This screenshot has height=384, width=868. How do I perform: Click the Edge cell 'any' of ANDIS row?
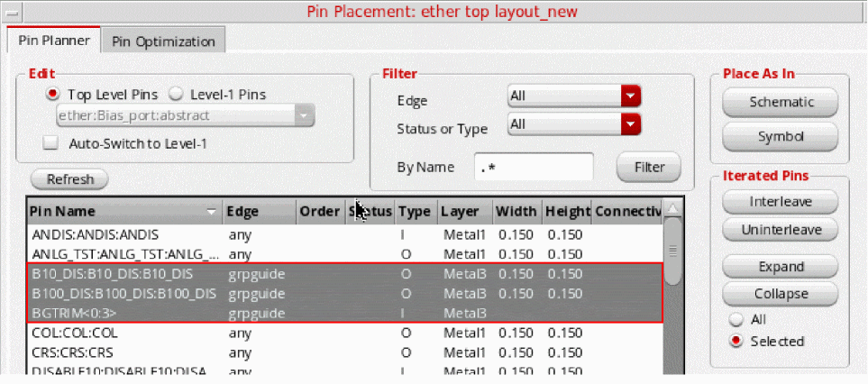pos(240,234)
